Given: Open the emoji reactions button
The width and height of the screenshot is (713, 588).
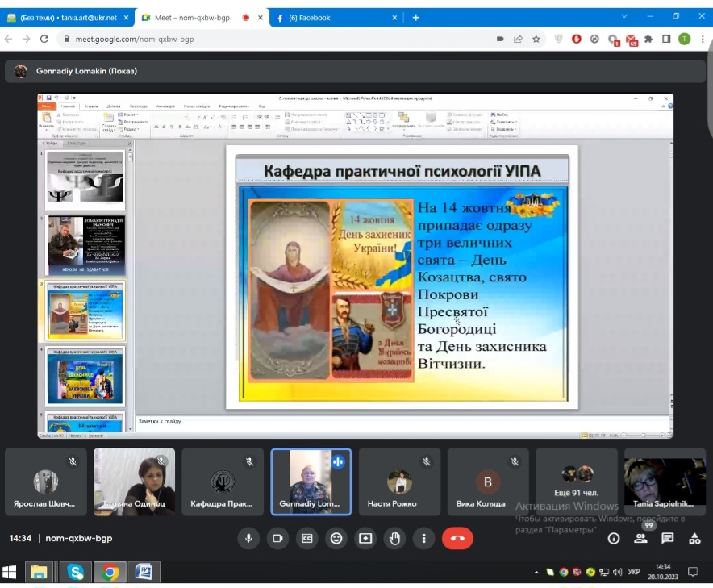Looking at the screenshot, I should click(336, 539).
